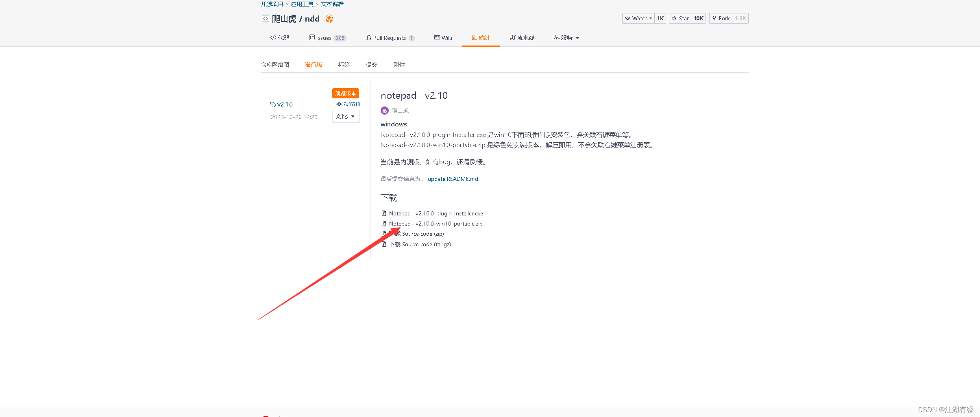Click the Pull Requests branch icon
The width and height of the screenshot is (980, 417).
click(x=368, y=37)
